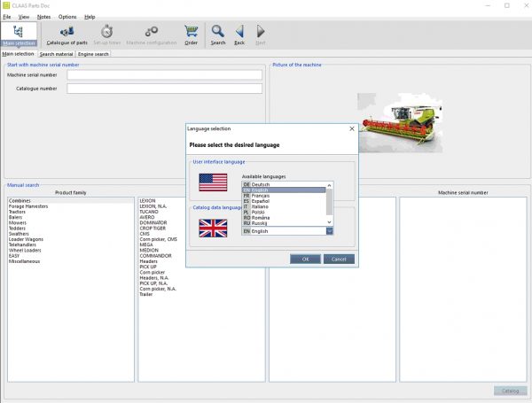Image resolution: width=532 pixels, height=403 pixels.
Task: Close the Language selection dialog with the X
Action: pos(352,128)
